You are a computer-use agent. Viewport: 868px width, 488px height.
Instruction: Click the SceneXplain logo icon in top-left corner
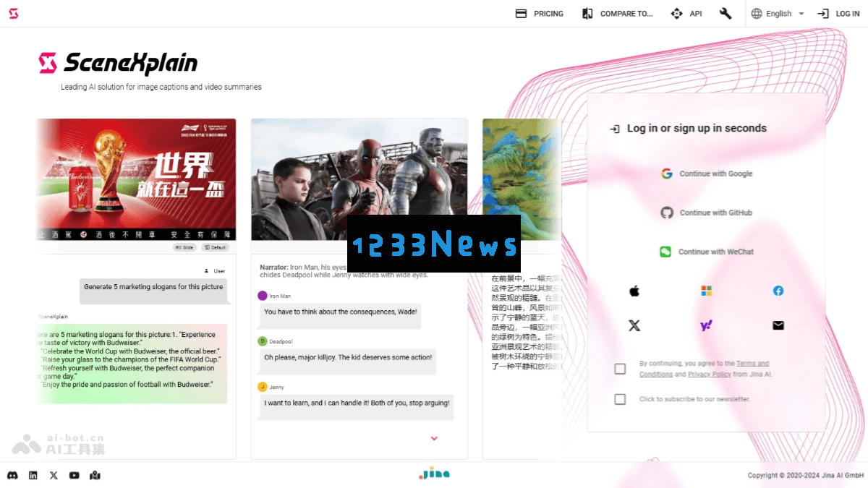click(13, 14)
